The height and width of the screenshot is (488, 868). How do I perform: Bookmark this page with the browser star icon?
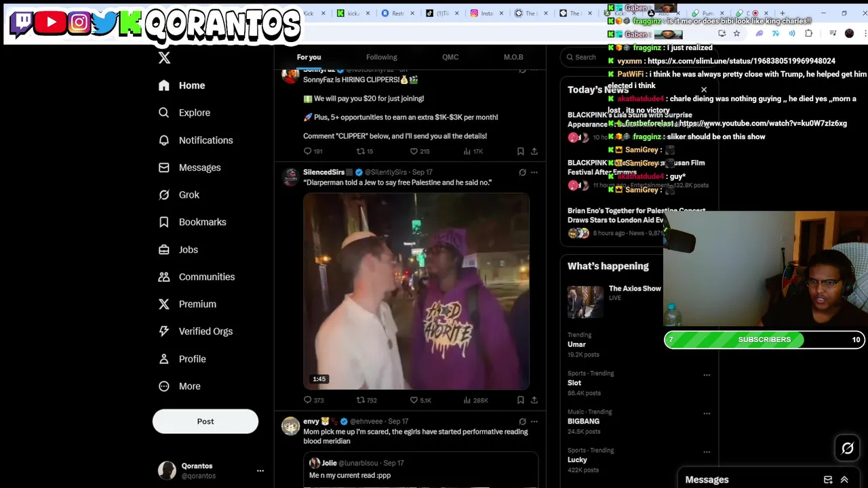pos(736,33)
